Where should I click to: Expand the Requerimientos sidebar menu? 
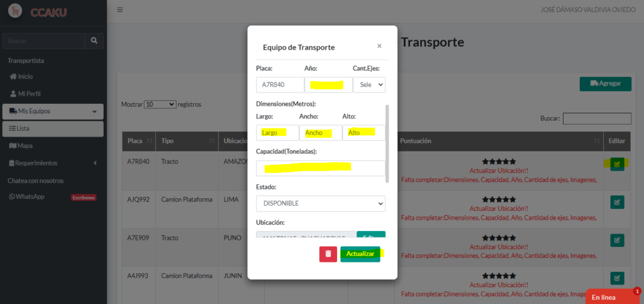52,163
